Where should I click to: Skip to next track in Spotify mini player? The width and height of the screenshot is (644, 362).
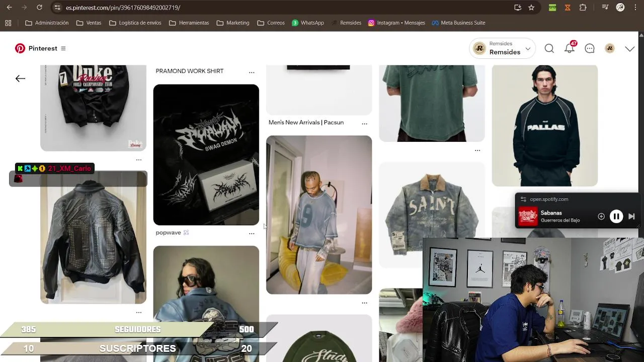[x=631, y=216]
